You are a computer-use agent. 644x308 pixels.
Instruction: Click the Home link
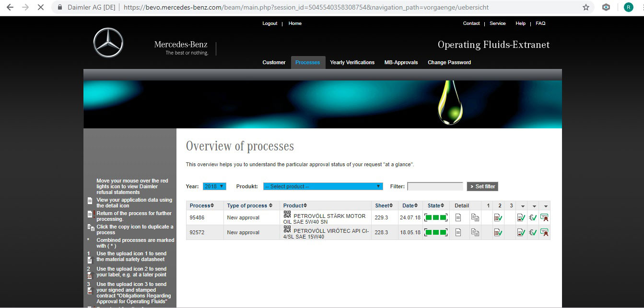tap(295, 23)
